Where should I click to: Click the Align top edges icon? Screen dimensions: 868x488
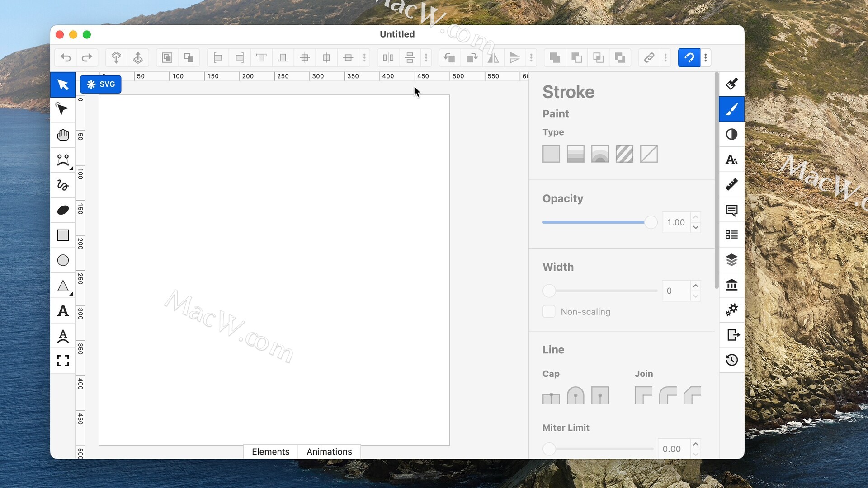261,57
